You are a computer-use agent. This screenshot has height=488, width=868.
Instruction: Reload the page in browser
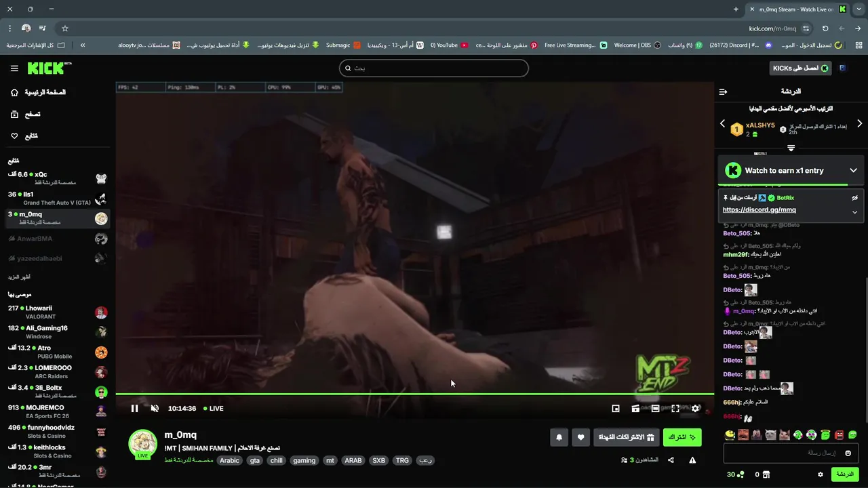pyautogui.click(x=825, y=28)
